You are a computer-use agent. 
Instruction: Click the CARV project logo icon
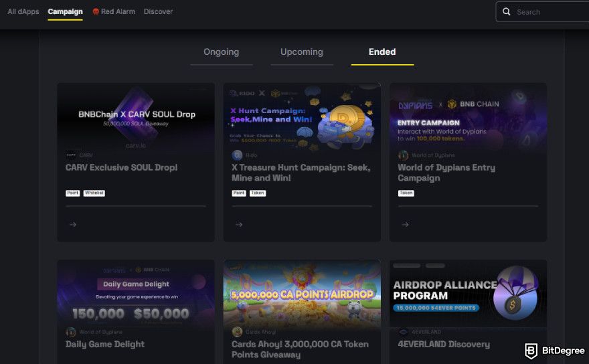tap(71, 155)
